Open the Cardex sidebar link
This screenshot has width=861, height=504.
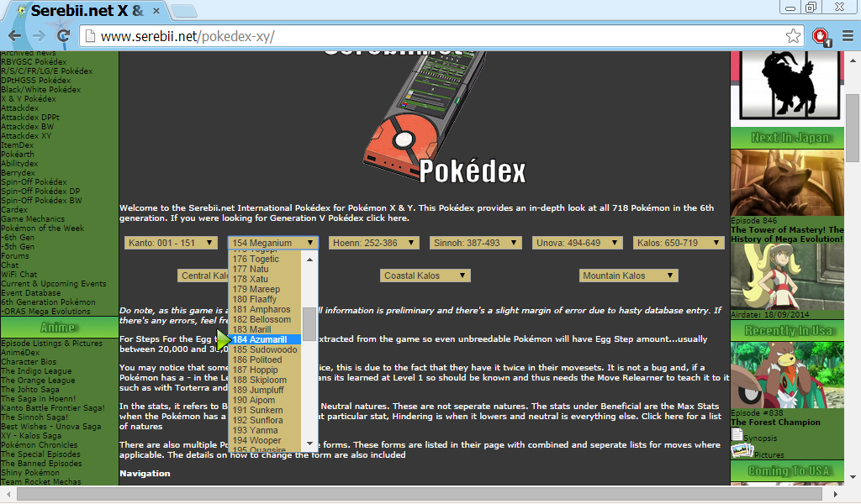point(14,209)
